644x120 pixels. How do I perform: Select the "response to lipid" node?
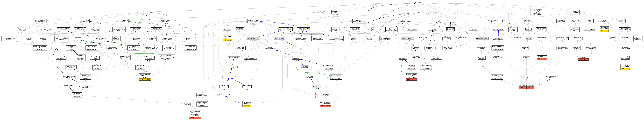pyautogui.click(x=625, y=38)
